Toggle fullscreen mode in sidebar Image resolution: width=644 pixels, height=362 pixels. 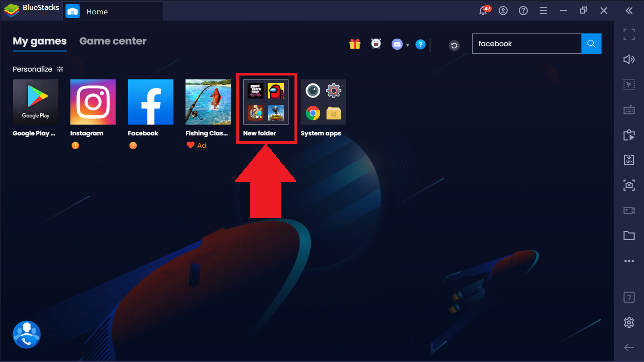point(629,34)
